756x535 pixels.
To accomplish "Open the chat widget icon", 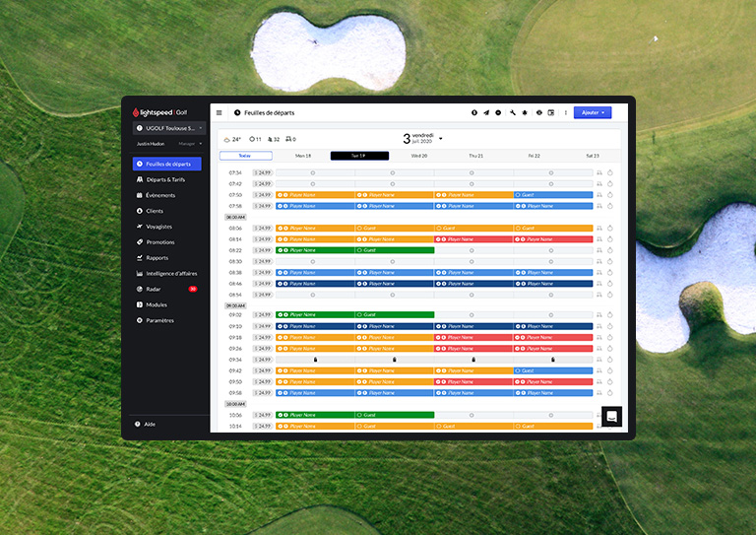I will click(611, 417).
